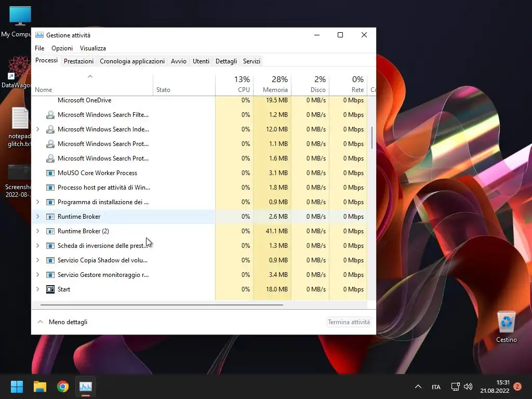Collapse view with Meno dettagli
The height and width of the screenshot is (399, 532).
pyautogui.click(x=62, y=322)
